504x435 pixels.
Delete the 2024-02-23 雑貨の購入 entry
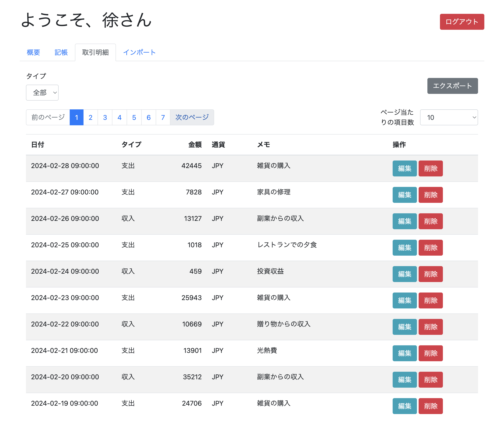[x=431, y=300]
